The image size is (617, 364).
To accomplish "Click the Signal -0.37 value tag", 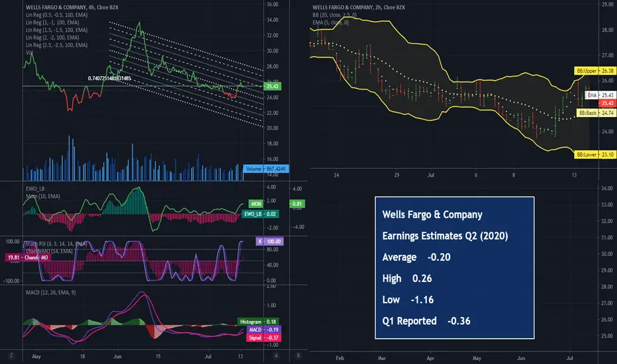I will point(263,338).
